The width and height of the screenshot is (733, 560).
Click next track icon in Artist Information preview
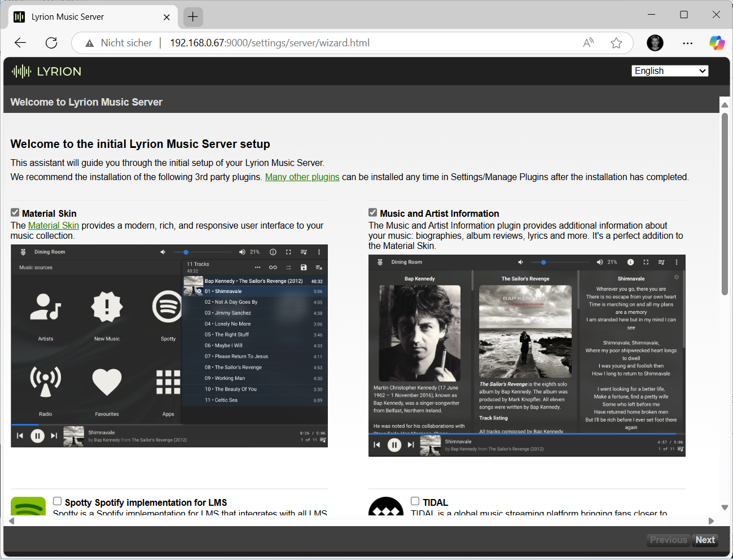411,445
